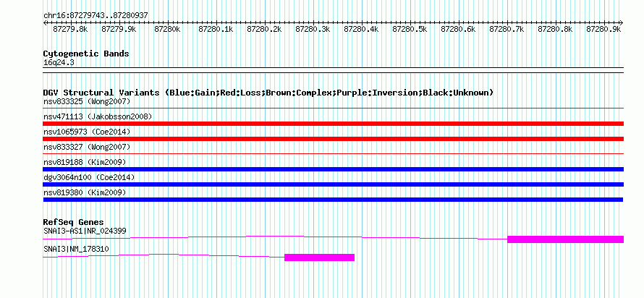Select the thin red nsv833327 variant line
The image size is (644, 298).
coord(333,154)
